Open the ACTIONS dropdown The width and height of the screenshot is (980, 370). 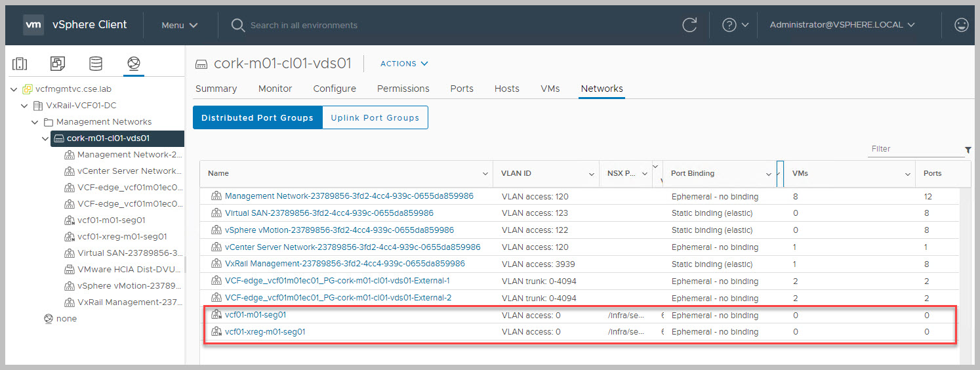404,64
